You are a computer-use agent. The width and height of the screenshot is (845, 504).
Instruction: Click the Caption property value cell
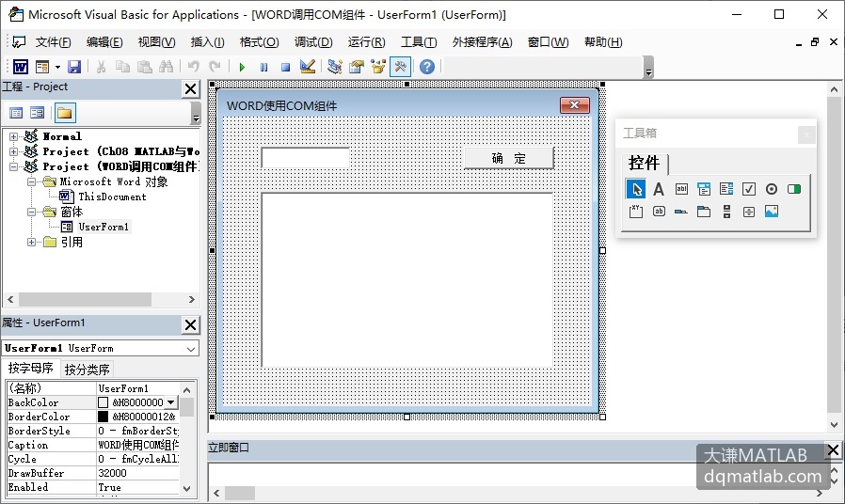point(138,445)
